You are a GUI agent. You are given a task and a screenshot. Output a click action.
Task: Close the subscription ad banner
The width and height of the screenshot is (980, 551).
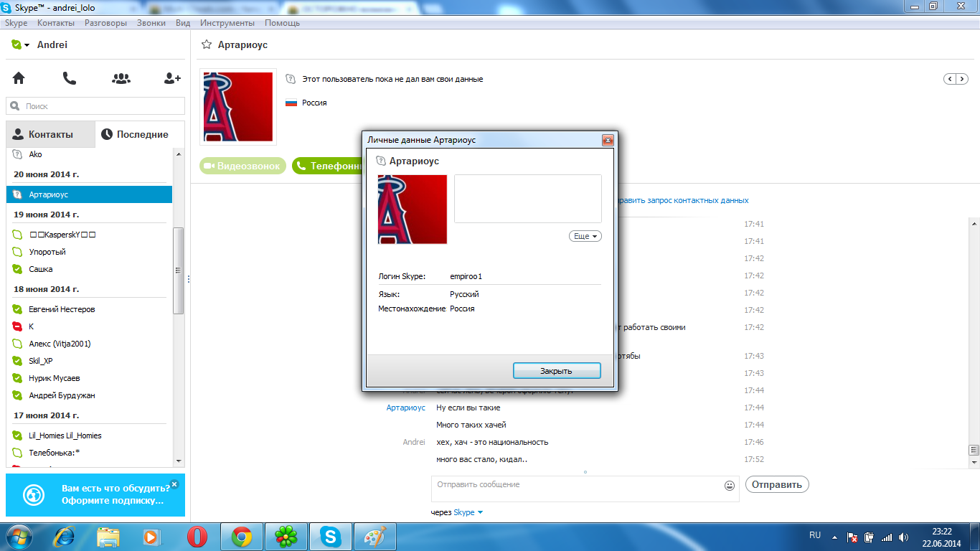pos(174,484)
